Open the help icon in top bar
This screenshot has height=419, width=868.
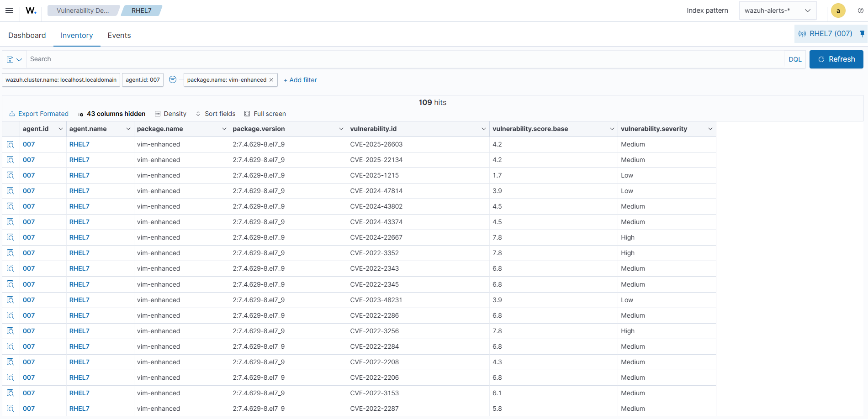[860, 10]
